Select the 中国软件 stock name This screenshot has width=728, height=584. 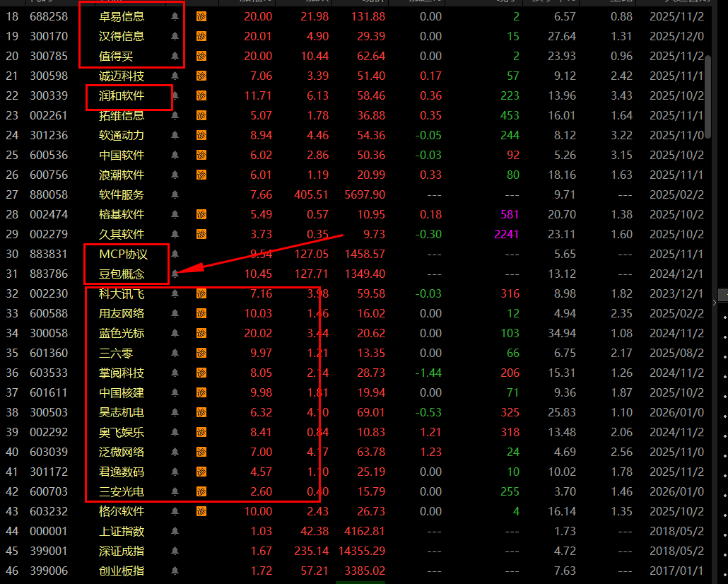pos(122,155)
